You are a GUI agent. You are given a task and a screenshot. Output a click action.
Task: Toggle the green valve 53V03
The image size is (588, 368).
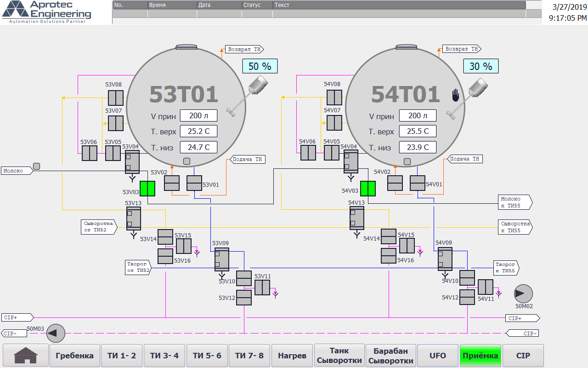147,189
